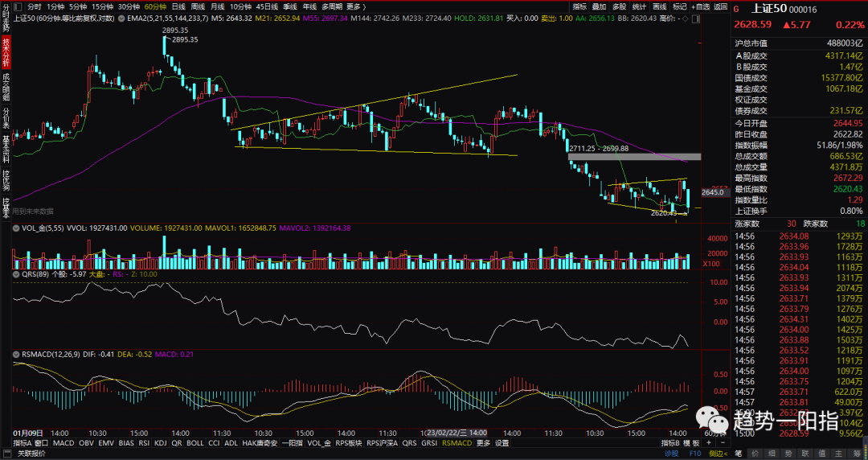Expand the EMA2 indicator settings arrow
This screenshot has width=868, height=460.
tap(120, 18)
